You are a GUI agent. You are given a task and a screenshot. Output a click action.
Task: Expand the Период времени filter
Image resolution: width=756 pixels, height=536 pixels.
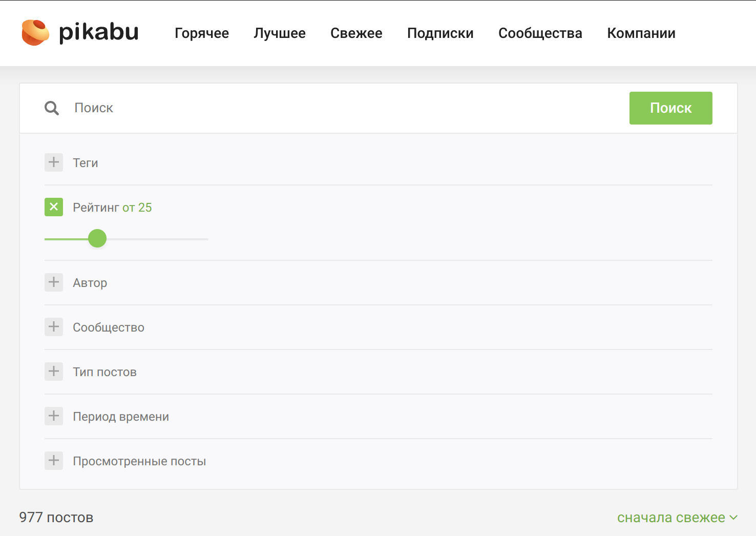[x=54, y=416]
